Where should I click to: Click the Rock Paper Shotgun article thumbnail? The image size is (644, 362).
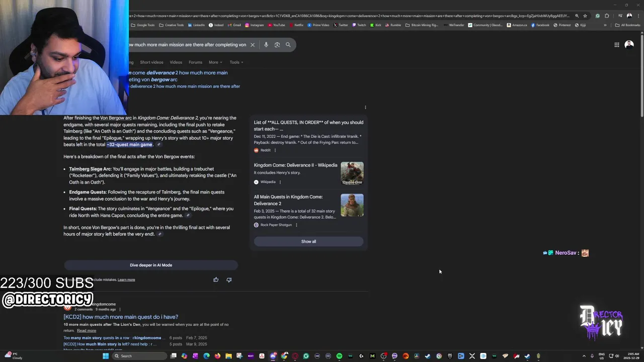point(352,206)
